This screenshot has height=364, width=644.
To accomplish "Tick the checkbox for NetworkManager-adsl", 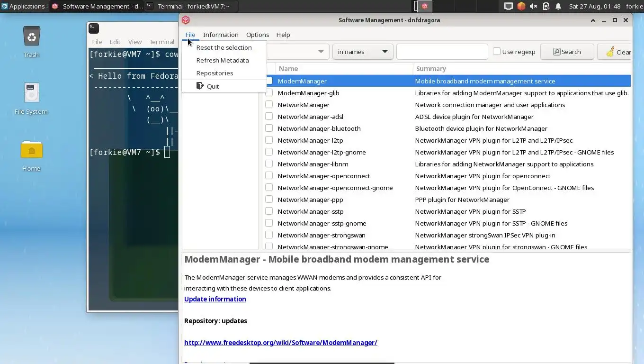I will [269, 116].
